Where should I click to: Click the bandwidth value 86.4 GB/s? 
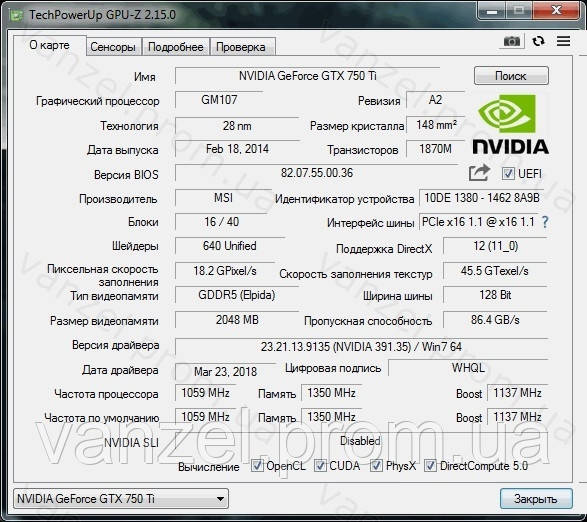click(495, 320)
